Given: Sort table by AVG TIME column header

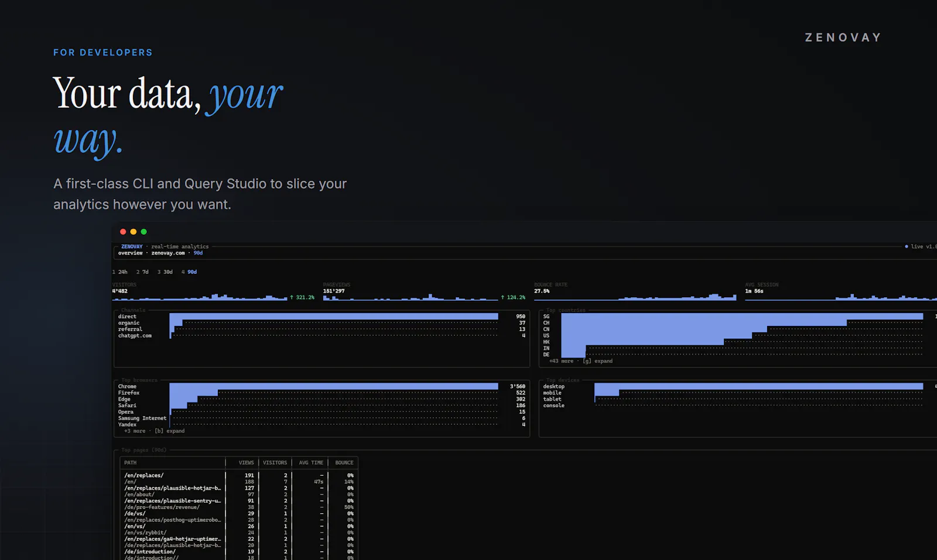Looking at the screenshot, I should pos(311,463).
